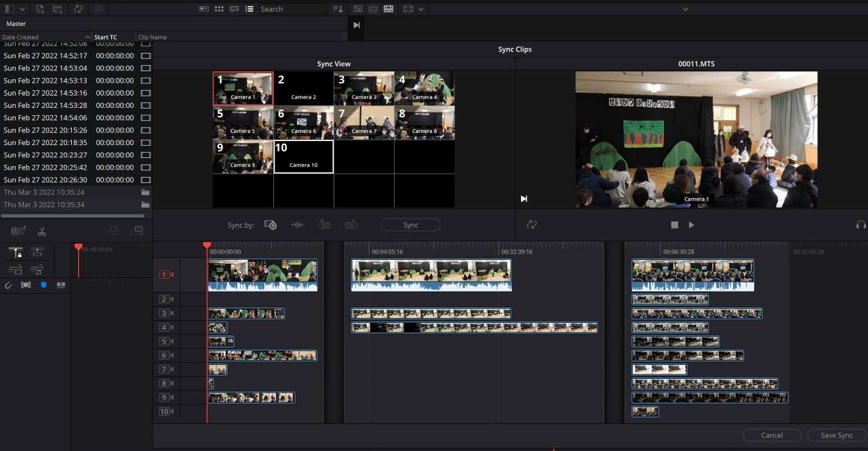Open the media pool sort dropdown

(338, 9)
